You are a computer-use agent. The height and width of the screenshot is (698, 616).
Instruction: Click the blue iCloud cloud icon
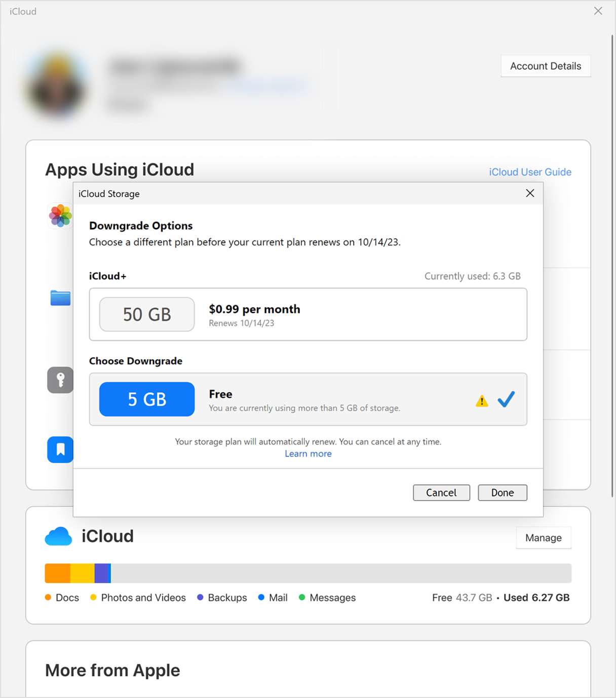tap(58, 536)
